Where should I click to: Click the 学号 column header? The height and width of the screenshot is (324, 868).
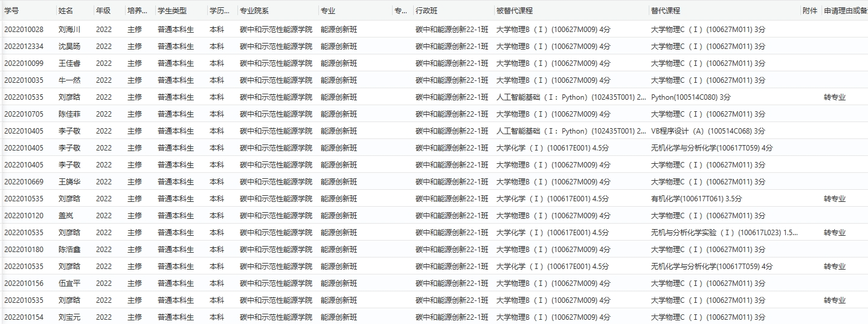pos(12,11)
